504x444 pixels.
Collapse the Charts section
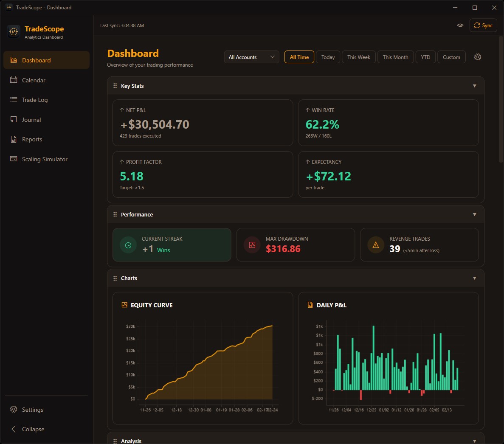[x=474, y=278]
